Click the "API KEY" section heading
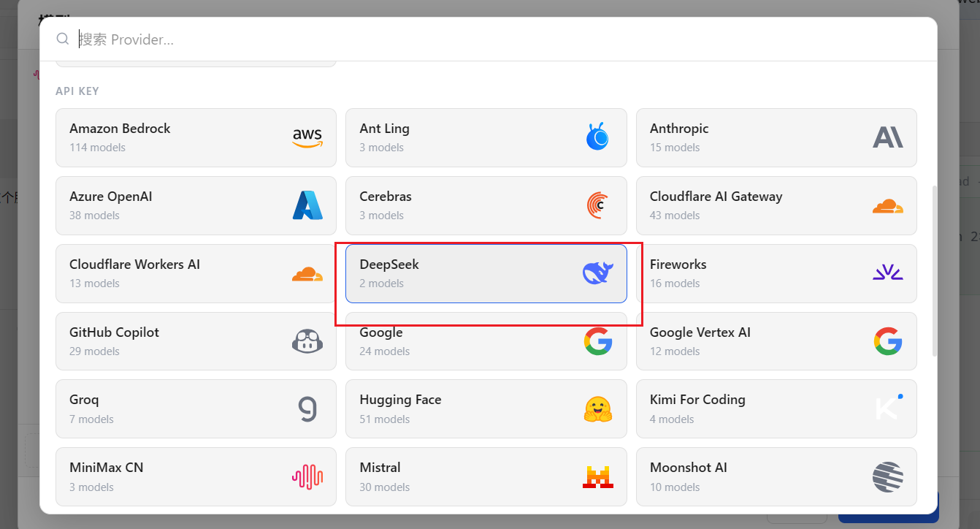Viewport: 980px width, 529px height. [77, 91]
